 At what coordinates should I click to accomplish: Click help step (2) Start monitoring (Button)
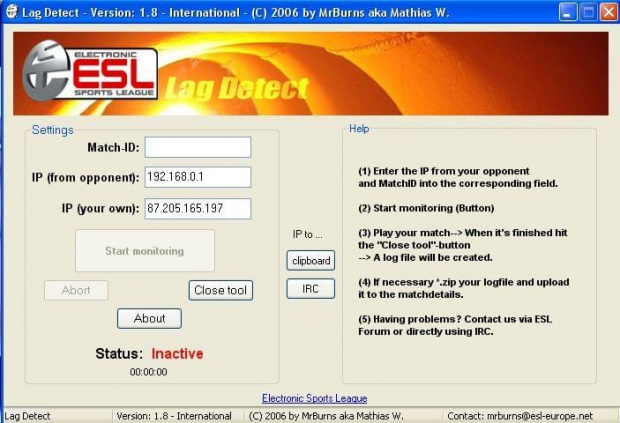(x=426, y=208)
